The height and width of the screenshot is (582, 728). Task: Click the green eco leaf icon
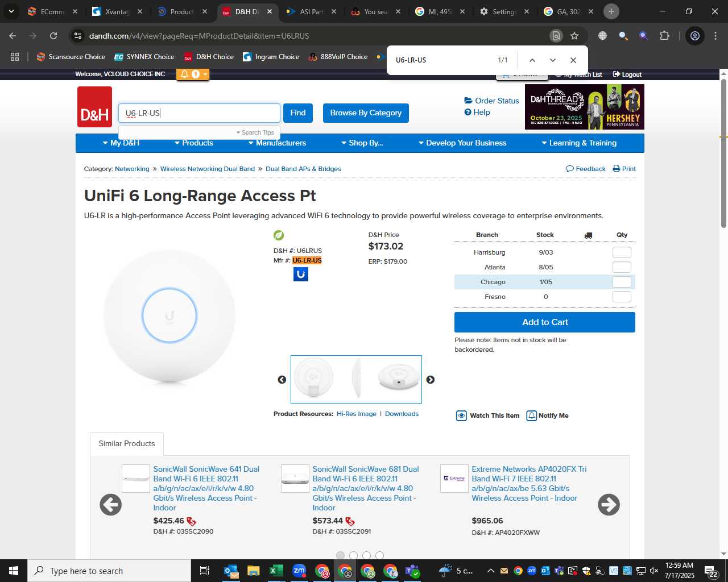pyautogui.click(x=279, y=235)
